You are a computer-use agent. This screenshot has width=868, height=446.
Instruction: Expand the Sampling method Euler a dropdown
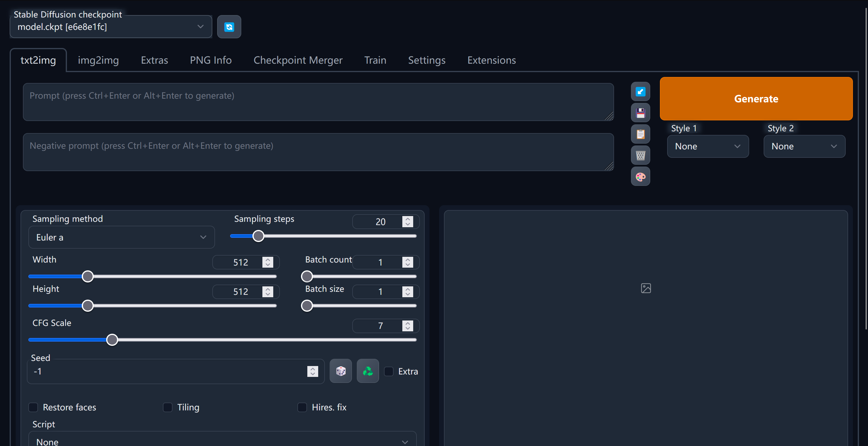[121, 237]
